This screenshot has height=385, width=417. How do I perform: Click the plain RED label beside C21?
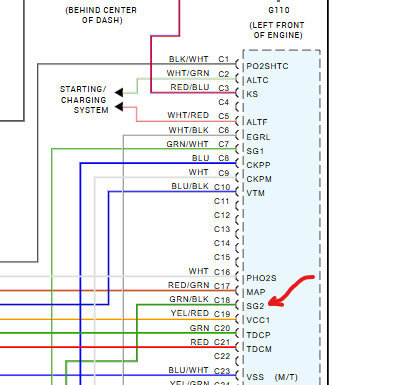click(x=200, y=342)
